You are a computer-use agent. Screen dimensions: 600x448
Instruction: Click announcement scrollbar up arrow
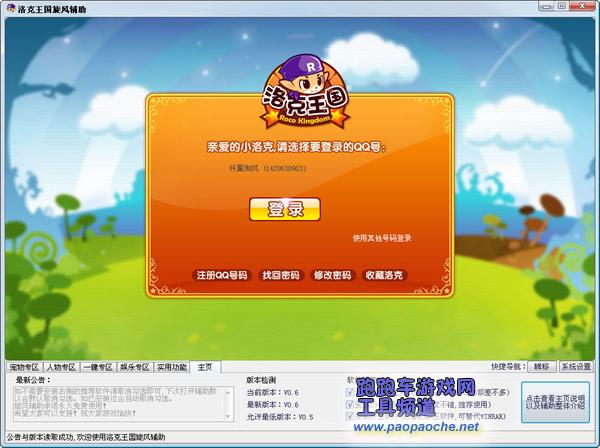click(x=228, y=392)
